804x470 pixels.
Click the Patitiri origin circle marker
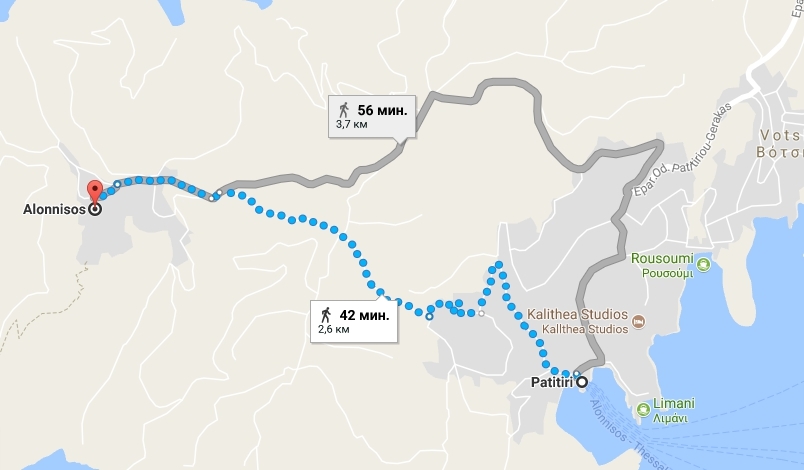(582, 382)
